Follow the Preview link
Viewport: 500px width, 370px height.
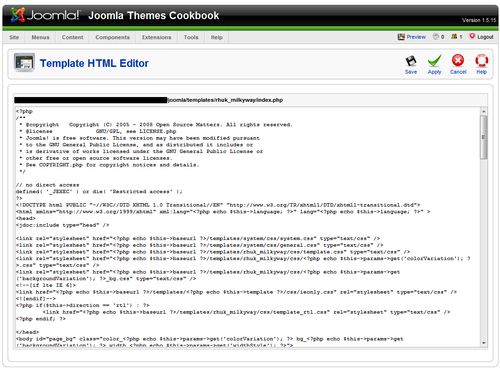coord(416,37)
